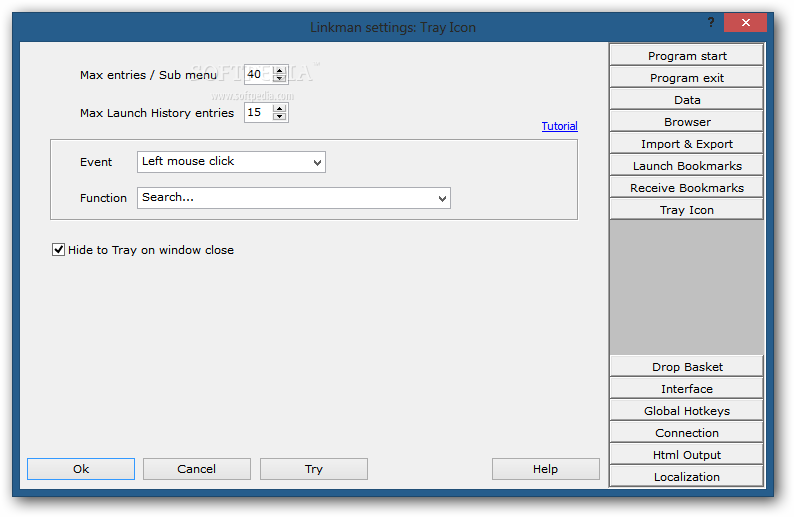The image size is (794, 517).
Task: Open Html Output settings
Action: tap(686, 455)
